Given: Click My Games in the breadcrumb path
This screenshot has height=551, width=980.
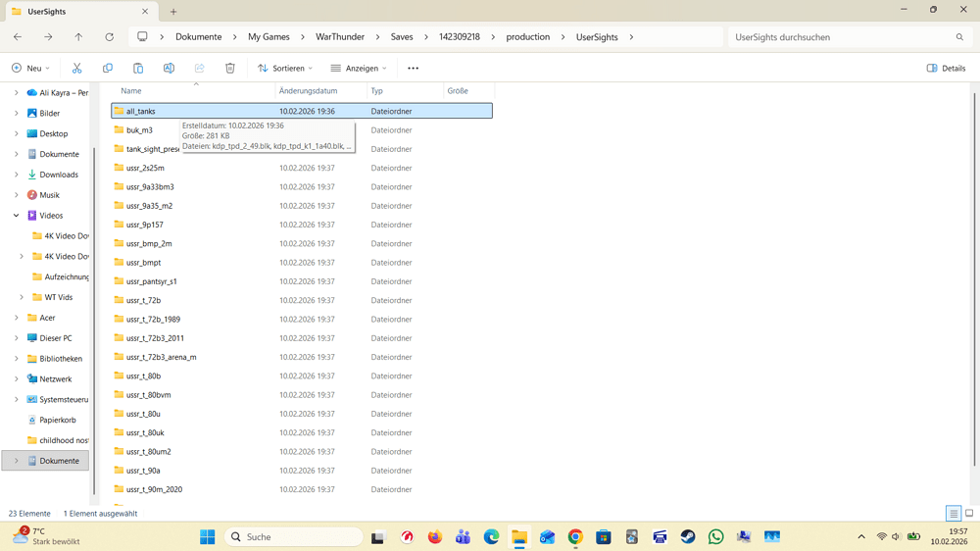Looking at the screenshot, I should [269, 37].
